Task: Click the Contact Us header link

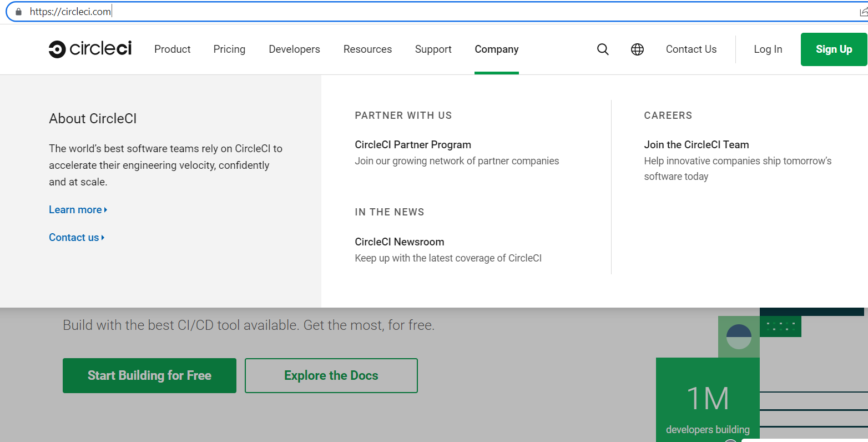Action: coord(691,49)
